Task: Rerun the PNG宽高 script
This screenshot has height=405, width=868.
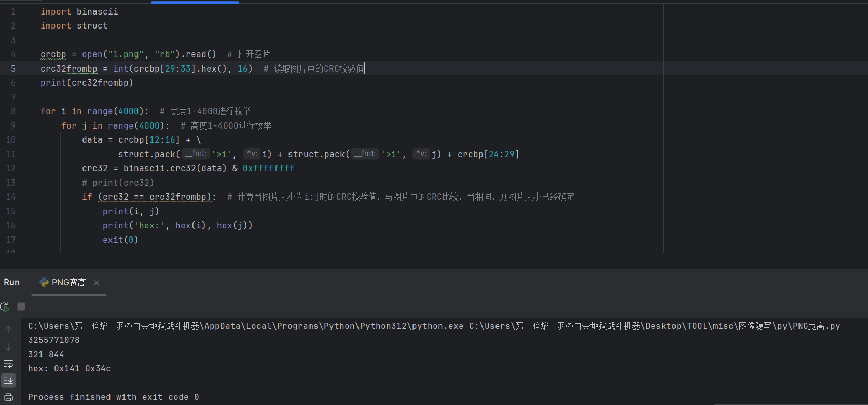Action: (x=5, y=306)
